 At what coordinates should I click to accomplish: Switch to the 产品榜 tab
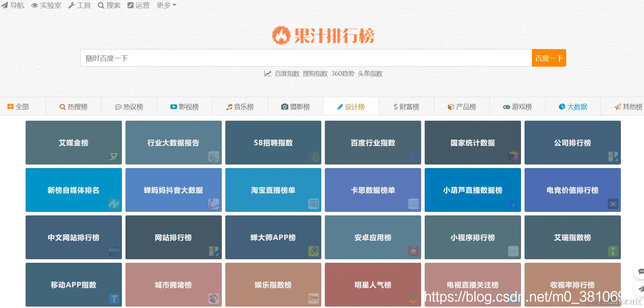click(462, 106)
